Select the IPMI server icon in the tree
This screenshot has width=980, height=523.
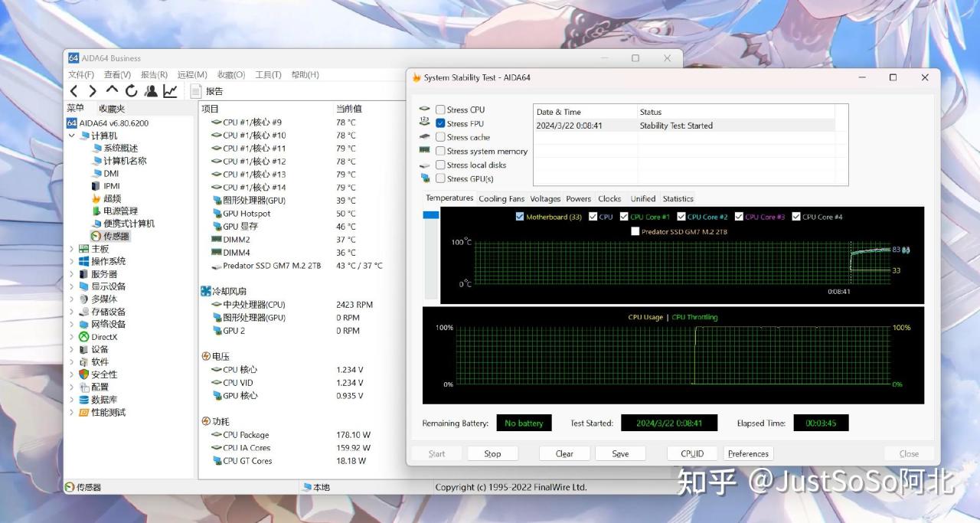pos(97,186)
